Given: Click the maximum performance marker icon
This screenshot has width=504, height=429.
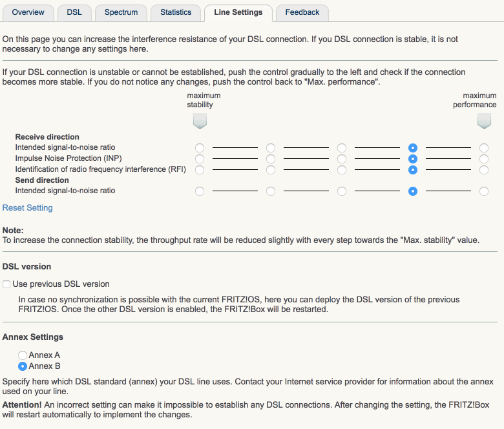Looking at the screenshot, I should pyautogui.click(x=484, y=121).
